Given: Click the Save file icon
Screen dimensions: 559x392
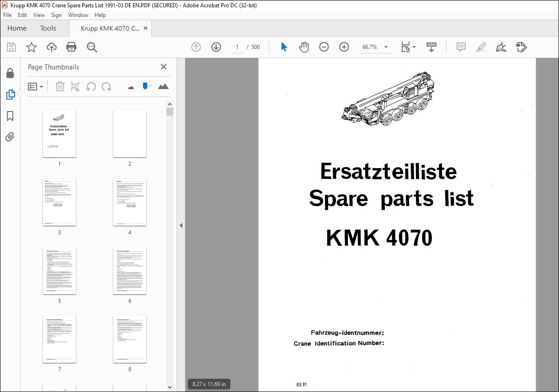Looking at the screenshot, I should [11, 47].
